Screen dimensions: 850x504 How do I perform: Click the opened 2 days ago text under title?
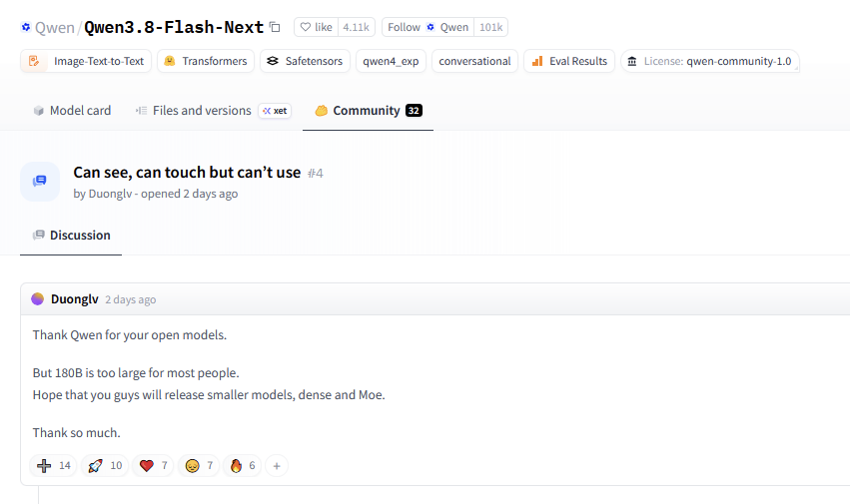(x=189, y=194)
